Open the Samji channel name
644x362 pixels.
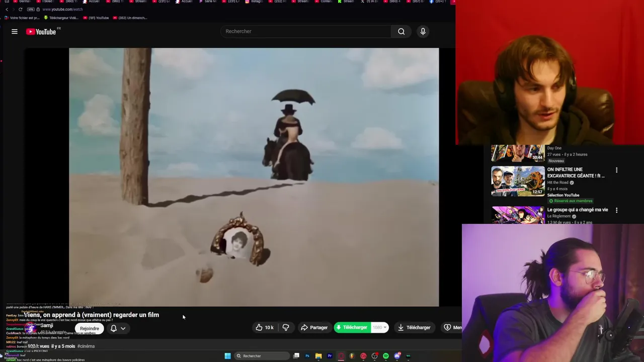pos(47,325)
